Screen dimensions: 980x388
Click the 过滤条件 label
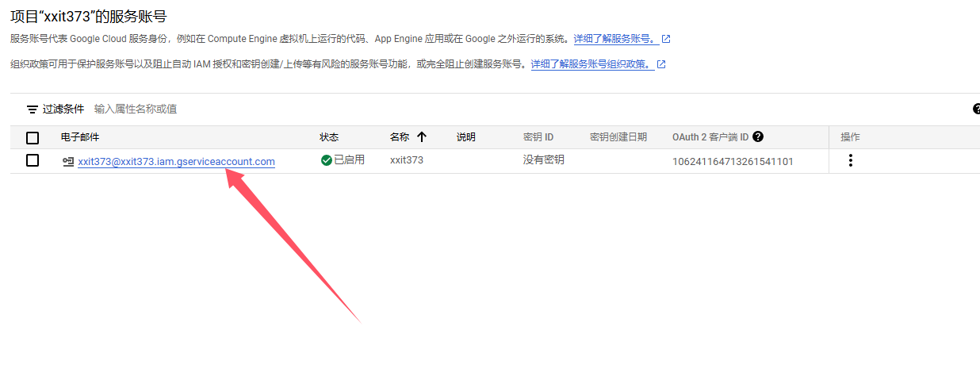pyautogui.click(x=63, y=109)
